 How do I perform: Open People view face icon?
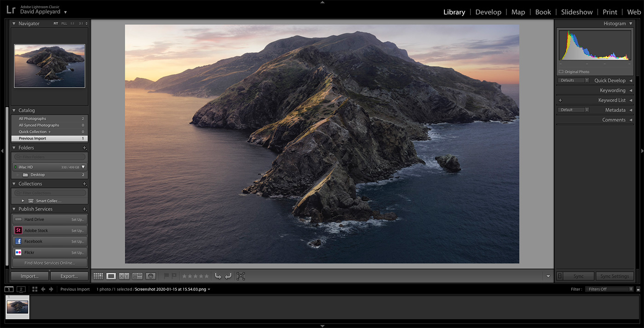coord(150,276)
